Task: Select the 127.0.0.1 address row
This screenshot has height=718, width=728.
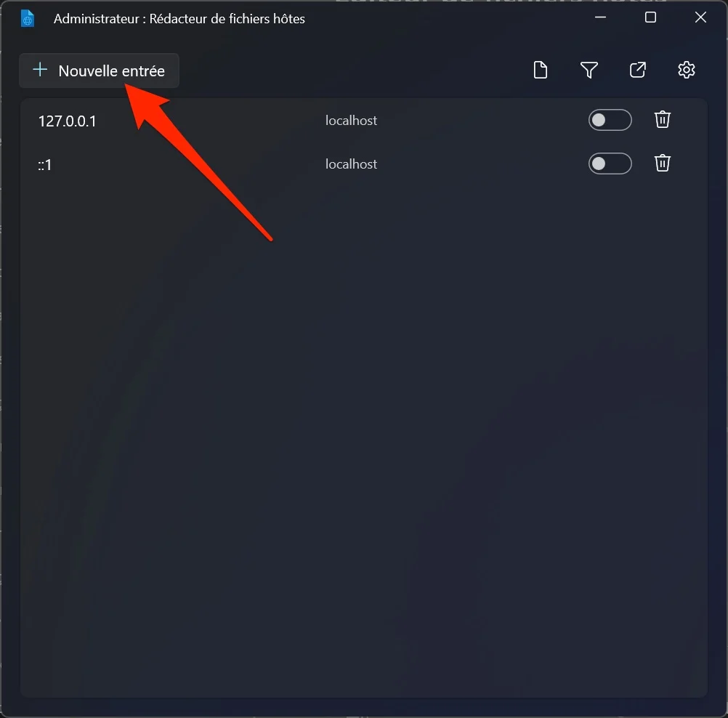Action: click(x=364, y=121)
